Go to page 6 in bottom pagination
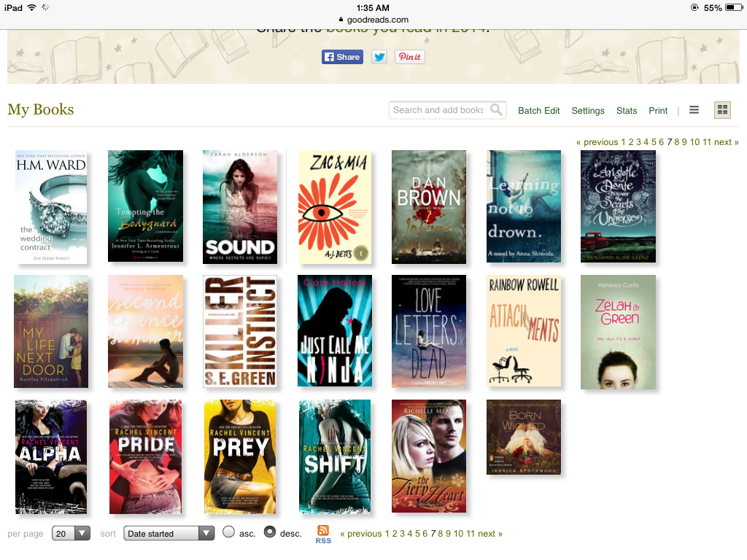The height and width of the screenshot is (560, 747). click(x=425, y=533)
